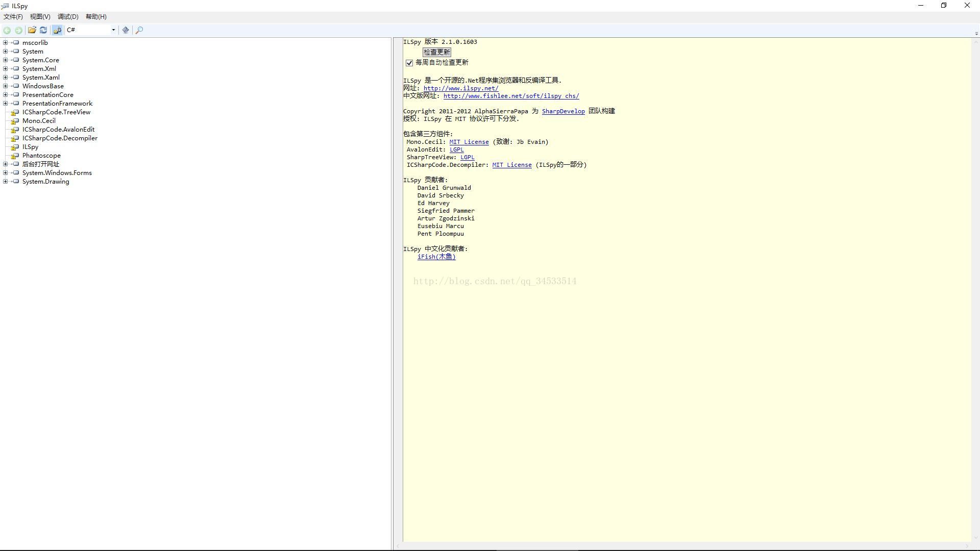Select the ILSpy tree item
980x551 pixels.
point(30,147)
